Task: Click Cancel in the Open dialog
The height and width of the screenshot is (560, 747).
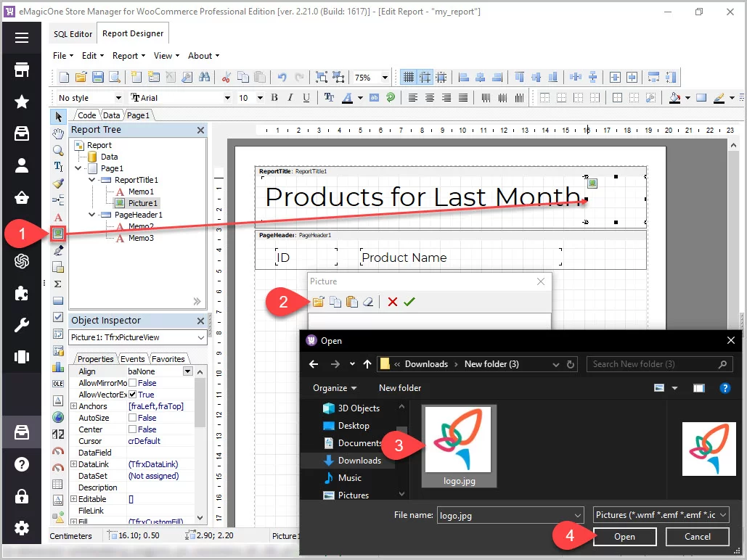Action: 698,537
